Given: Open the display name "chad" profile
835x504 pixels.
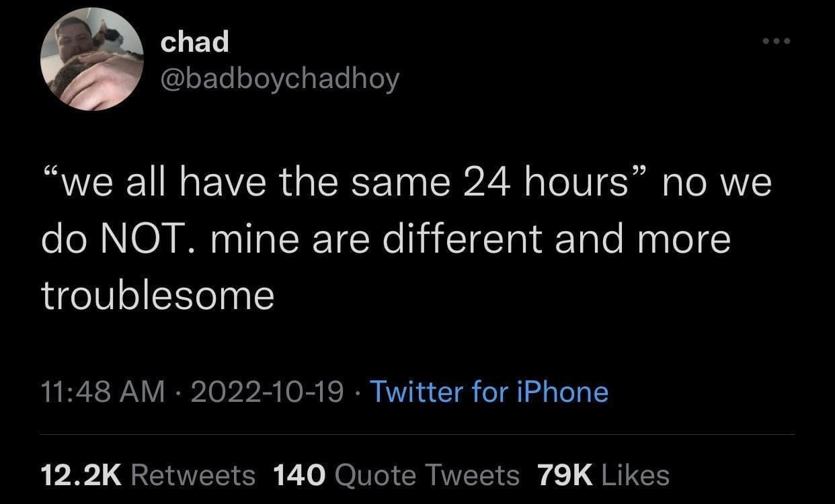Looking at the screenshot, I should (x=195, y=42).
